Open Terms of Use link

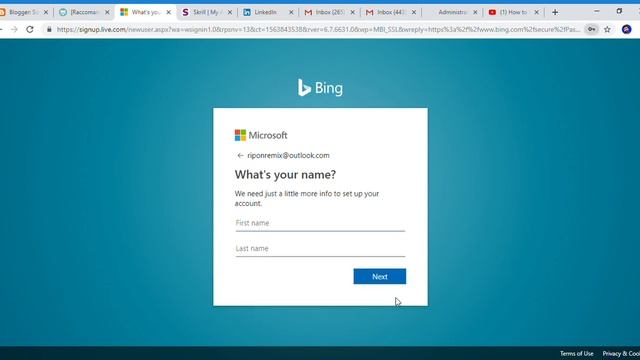coord(576,353)
